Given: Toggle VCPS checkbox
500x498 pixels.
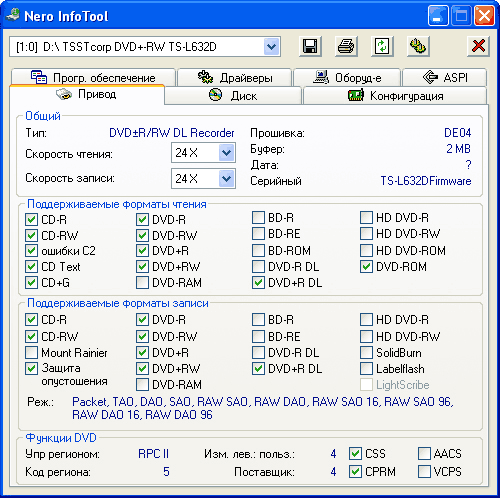Looking at the screenshot, I should point(424,472).
